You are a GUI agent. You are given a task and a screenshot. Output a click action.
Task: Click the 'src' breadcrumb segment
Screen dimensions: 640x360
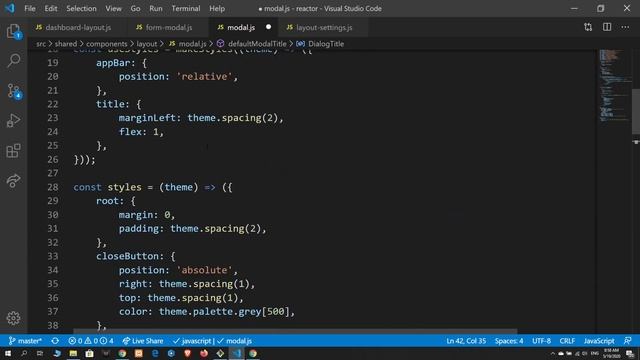[41, 44]
